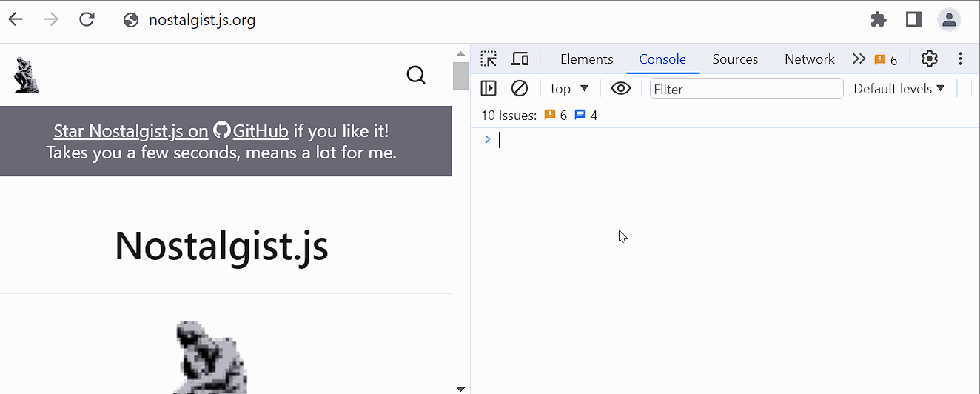Open DevTools settings gear
This screenshot has height=394, width=980.
(x=930, y=59)
